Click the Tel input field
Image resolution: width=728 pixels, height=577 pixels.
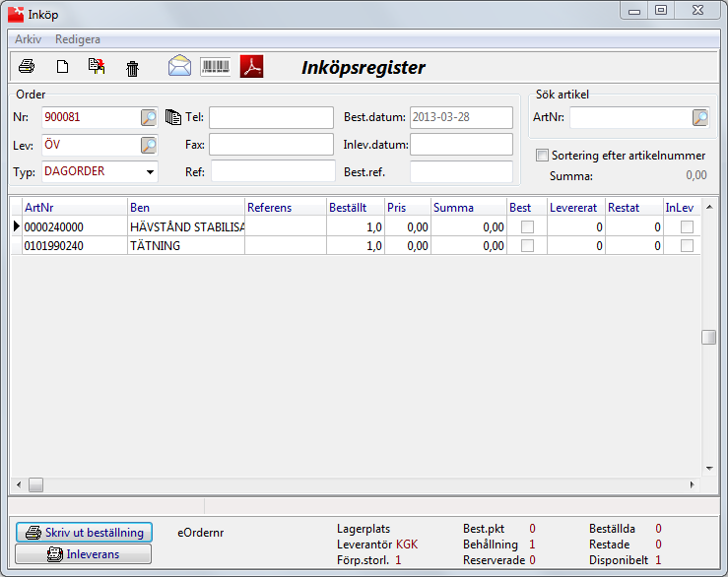pyautogui.click(x=271, y=117)
